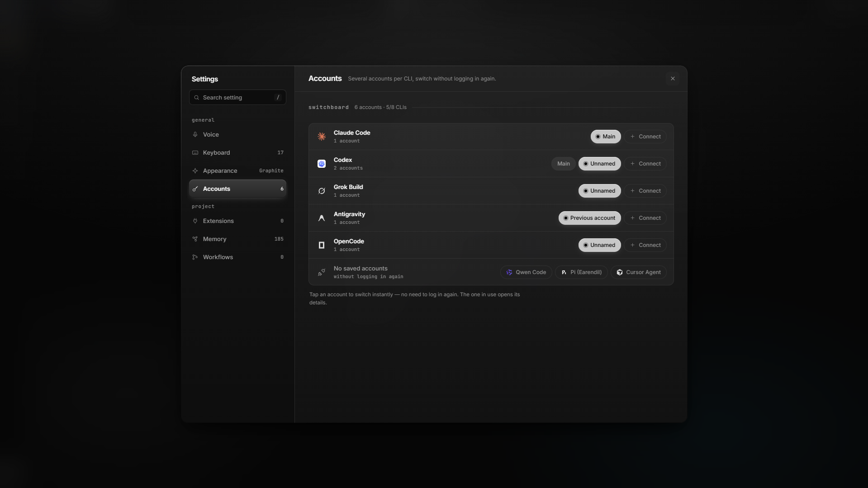Click the 185 count beside Memory

coord(279,239)
